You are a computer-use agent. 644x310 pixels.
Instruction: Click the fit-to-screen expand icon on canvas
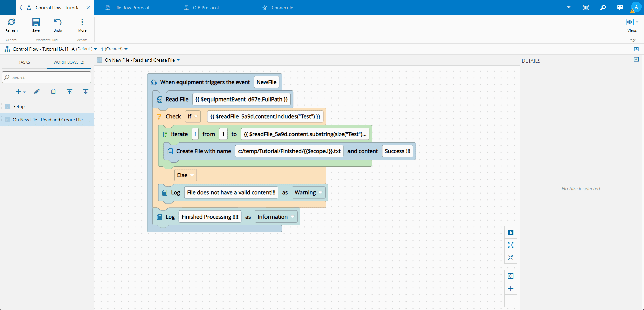point(511,245)
